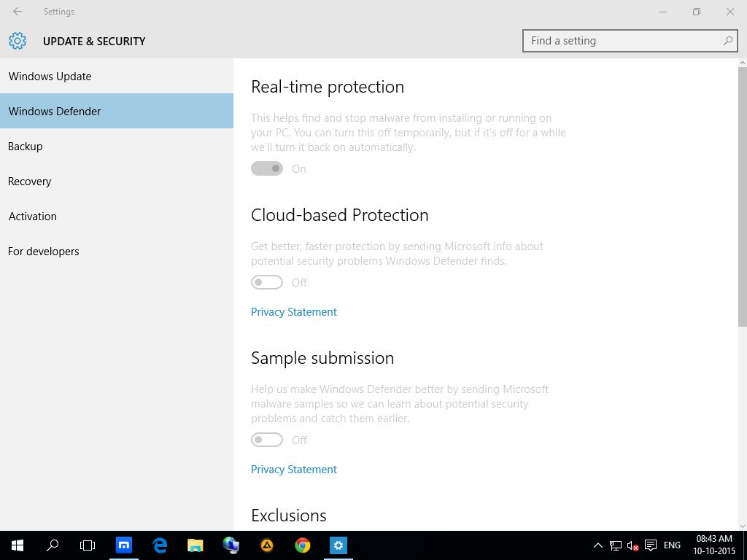Open File Explorer from the taskbar
This screenshot has height=560, width=747.
[196, 545]
